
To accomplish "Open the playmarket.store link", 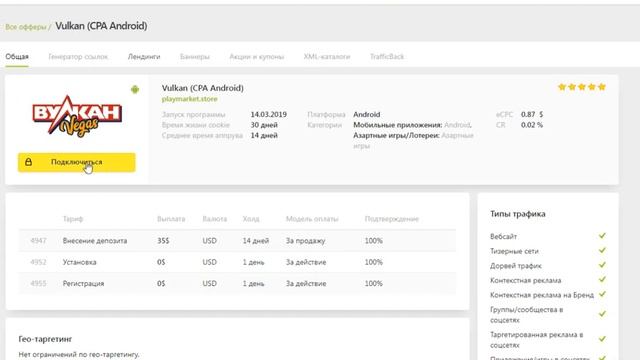I will [x=189, y=99].
